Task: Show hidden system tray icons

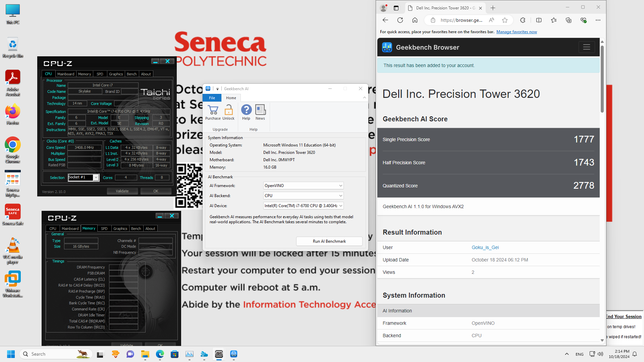Action: point(567,354)
